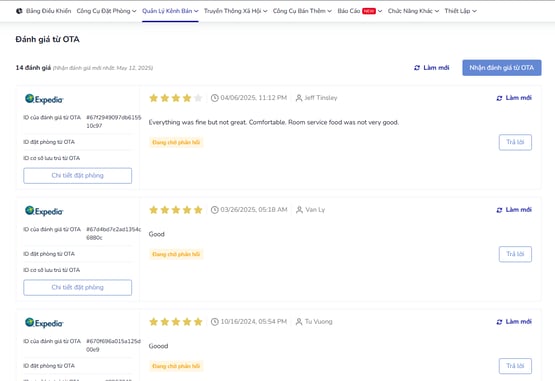Open Chức Năng Khác menu
This screenshot has width=555, height=381.
(413, 11)
